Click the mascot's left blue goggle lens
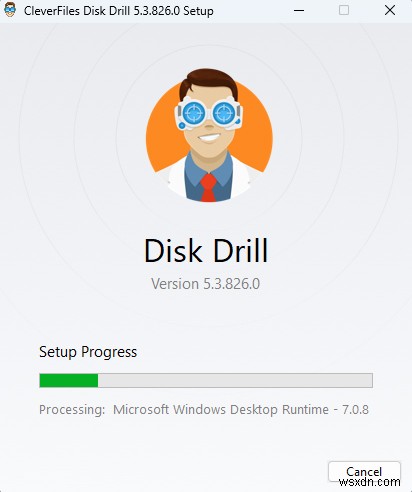Screen dimensions: 412x492 click(193, 114)
